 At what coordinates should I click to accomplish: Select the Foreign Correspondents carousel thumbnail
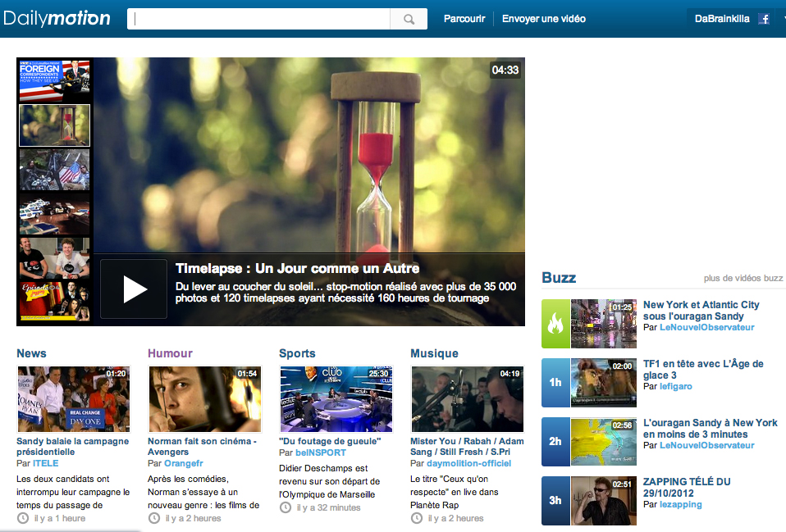[55, 80]
